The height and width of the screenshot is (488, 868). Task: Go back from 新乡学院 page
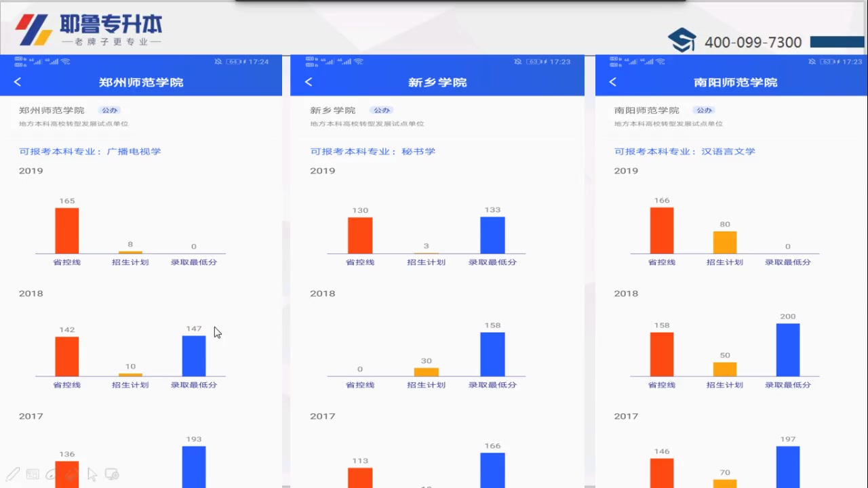point(309,82)
